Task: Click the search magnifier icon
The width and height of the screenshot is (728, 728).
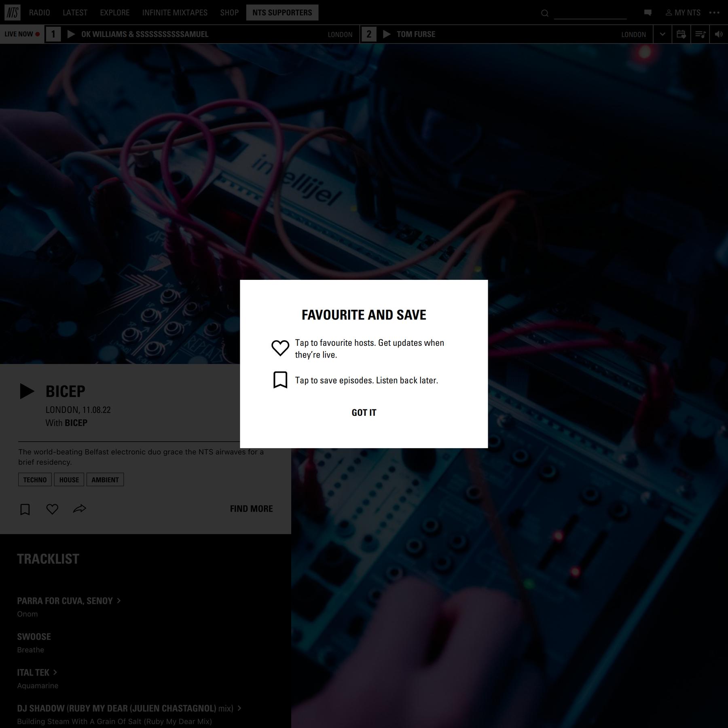Action: coord(545,13)
